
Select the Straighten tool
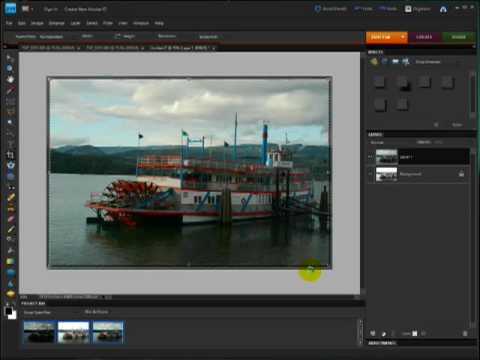pyautogui.click(x=10, y=176)
